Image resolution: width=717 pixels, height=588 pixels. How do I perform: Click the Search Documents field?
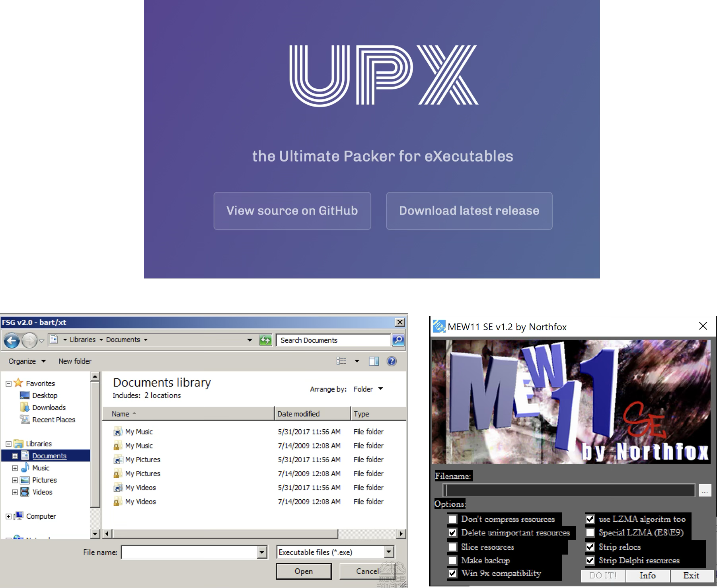pyautogui.click(x=333, y=340)
